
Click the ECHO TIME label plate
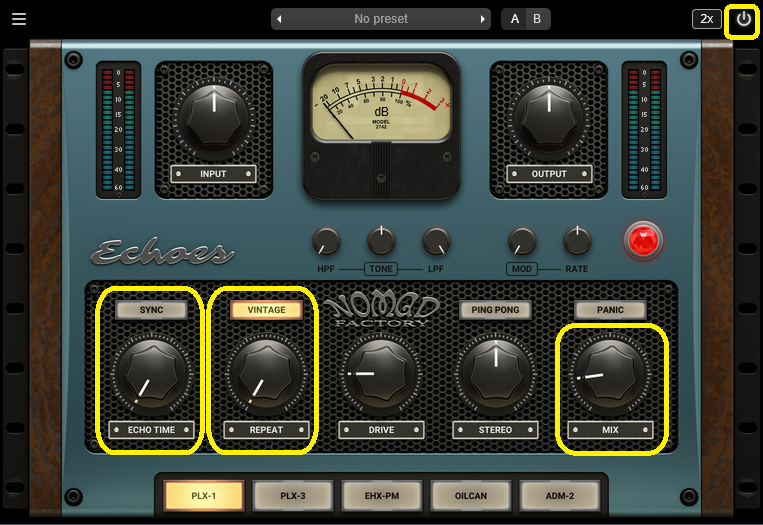pos(151,430)
